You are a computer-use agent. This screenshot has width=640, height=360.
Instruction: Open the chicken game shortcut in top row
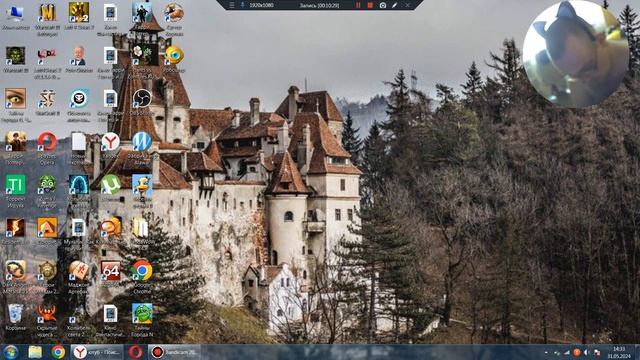tap(174, 13)
